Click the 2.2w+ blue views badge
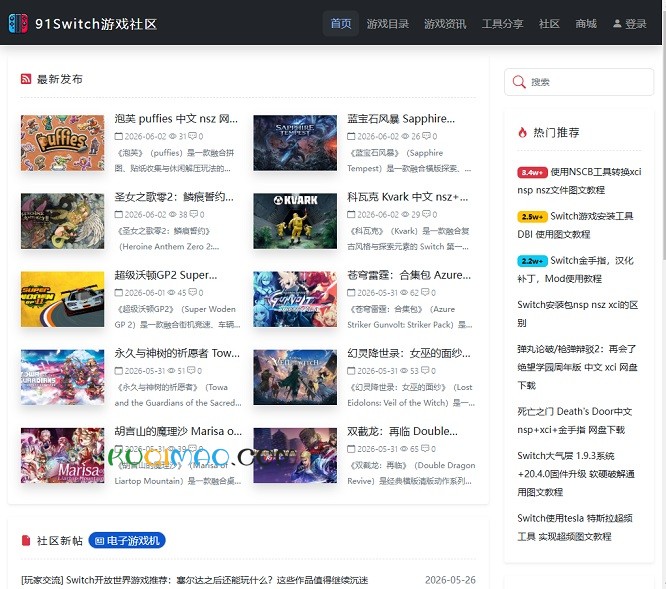Screen dimensions: 666x589 532,260
